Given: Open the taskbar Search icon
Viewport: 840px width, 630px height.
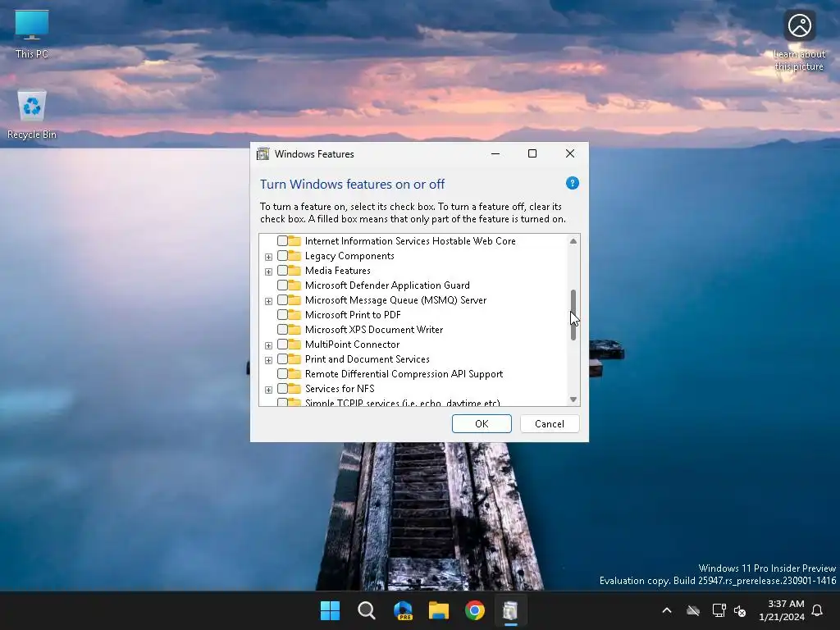Looking at the screenshot, I should point(367,610).
